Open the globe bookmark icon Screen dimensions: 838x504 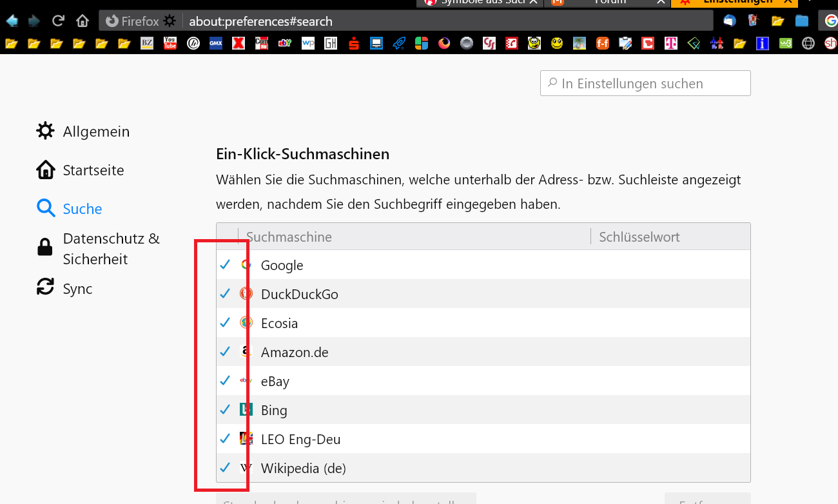pos(808,44)
